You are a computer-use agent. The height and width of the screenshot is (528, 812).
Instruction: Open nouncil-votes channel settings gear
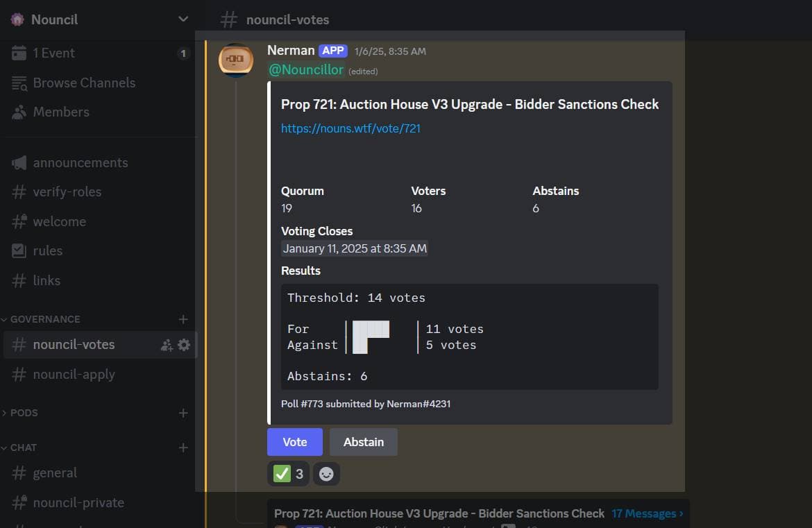point(184,345)
